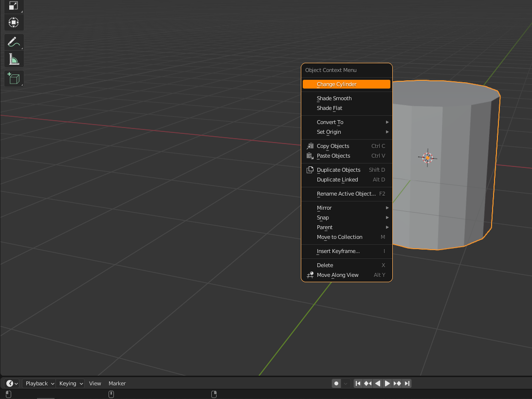Apply Shade Flat to the cylinder
Screen dimensions: 532x399
click(347, 108)
